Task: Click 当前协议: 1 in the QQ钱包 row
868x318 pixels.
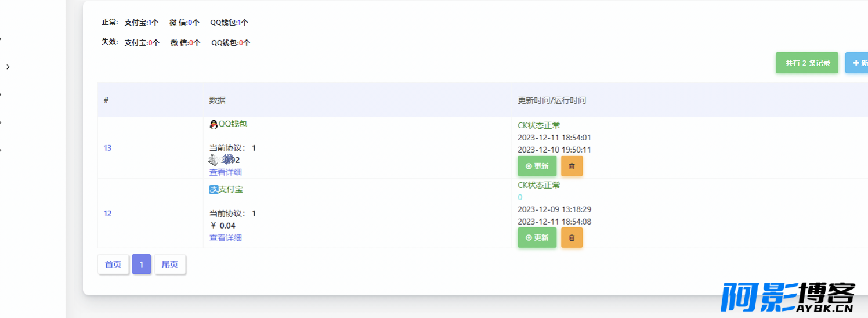Action: [x=233, y=149]
